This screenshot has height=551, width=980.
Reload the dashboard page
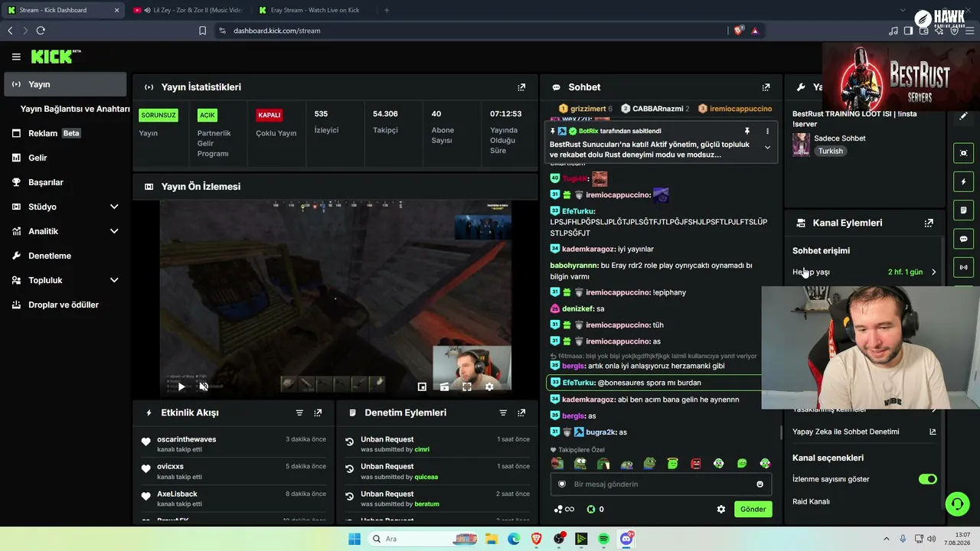tap(41, 31)
